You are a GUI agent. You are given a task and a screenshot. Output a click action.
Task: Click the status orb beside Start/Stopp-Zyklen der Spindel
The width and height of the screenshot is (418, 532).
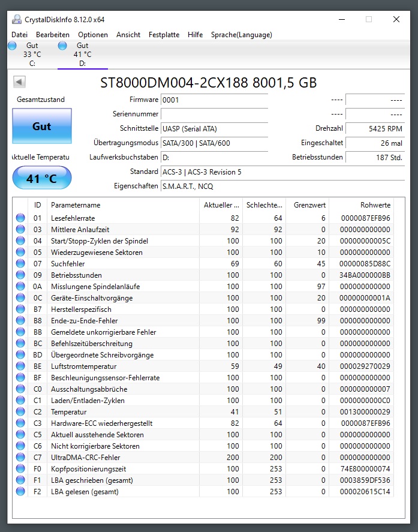(20, 241)
